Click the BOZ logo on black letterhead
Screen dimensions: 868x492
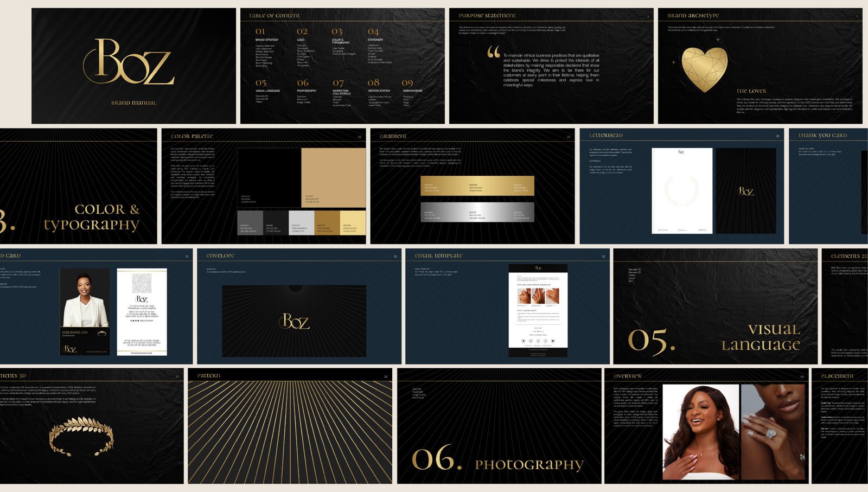[746, 191]
